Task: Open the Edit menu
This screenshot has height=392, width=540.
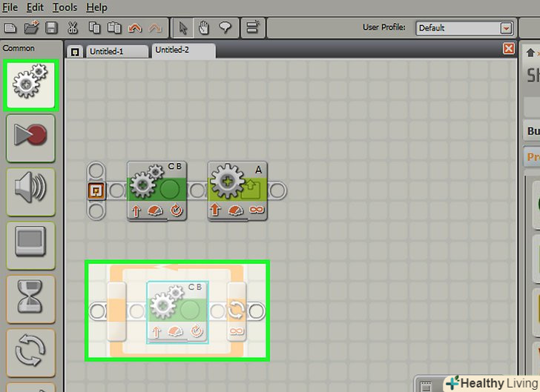Action: (35, 7)
